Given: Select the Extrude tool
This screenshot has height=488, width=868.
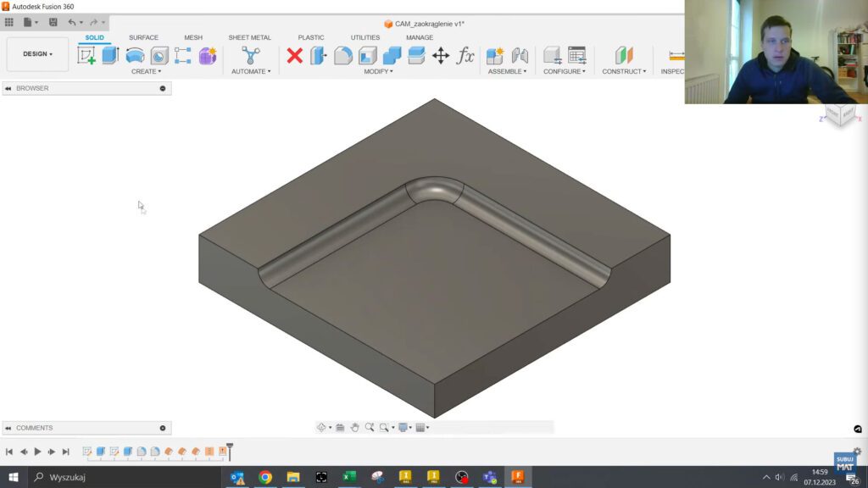Looking at the screenshot, I should click(x=110, y=56).
